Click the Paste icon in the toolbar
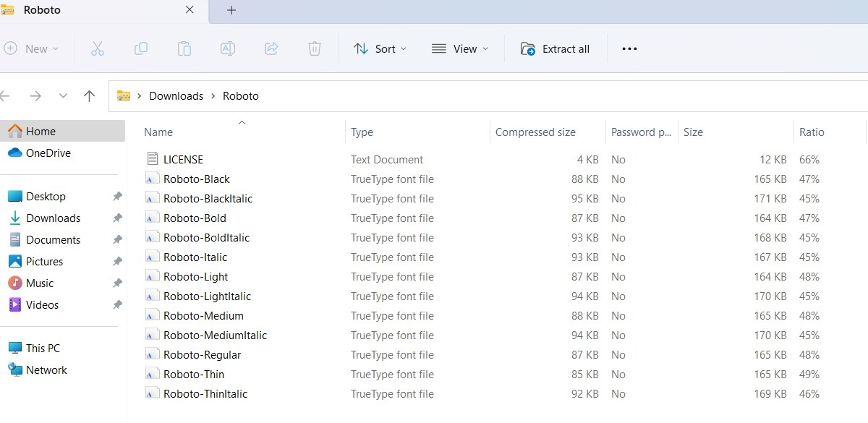This screenshot has width=868, height=423. [184, 48]
